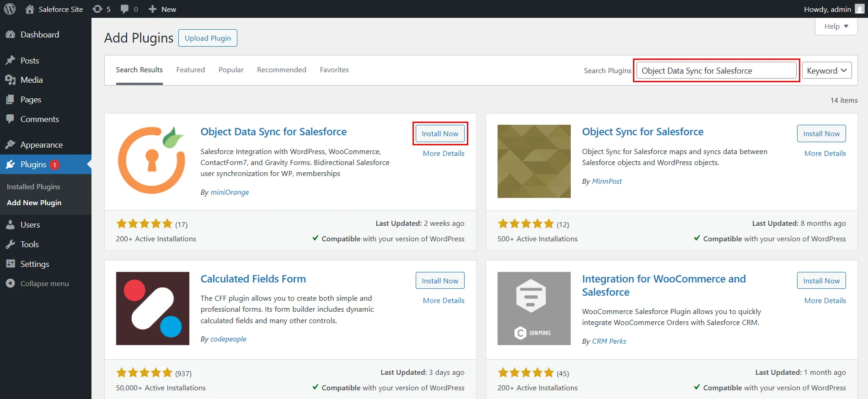
Task: Switch to the Favorites tab
Action: click(x=334, y=70)
